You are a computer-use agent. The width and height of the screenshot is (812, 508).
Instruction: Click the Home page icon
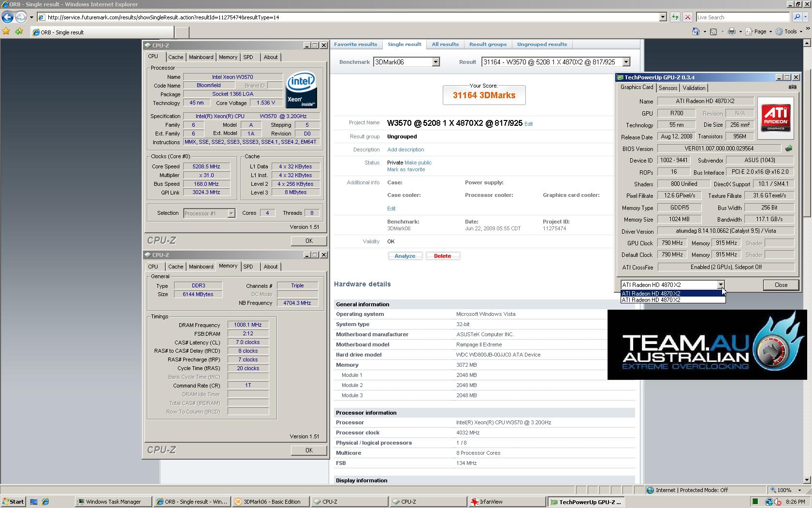tap(696, 31)
